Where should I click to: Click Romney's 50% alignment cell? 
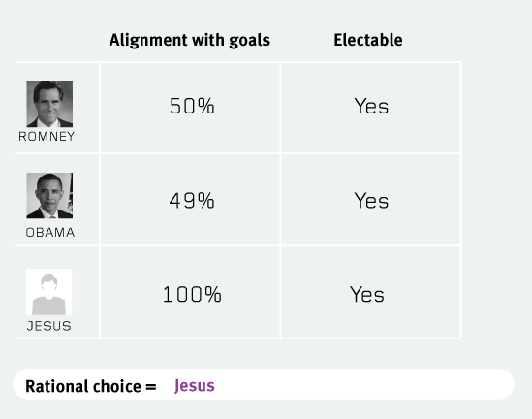click(190, 108)
